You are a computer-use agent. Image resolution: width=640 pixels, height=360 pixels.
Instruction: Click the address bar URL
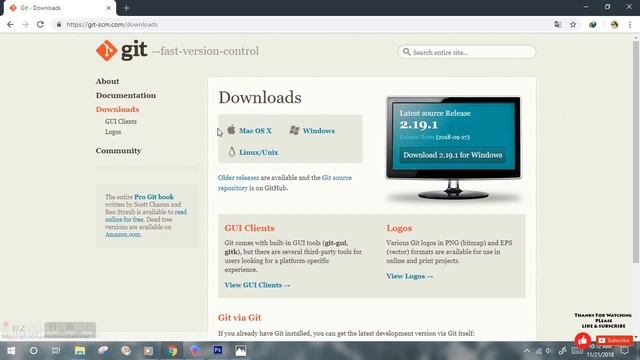[112, 24]
